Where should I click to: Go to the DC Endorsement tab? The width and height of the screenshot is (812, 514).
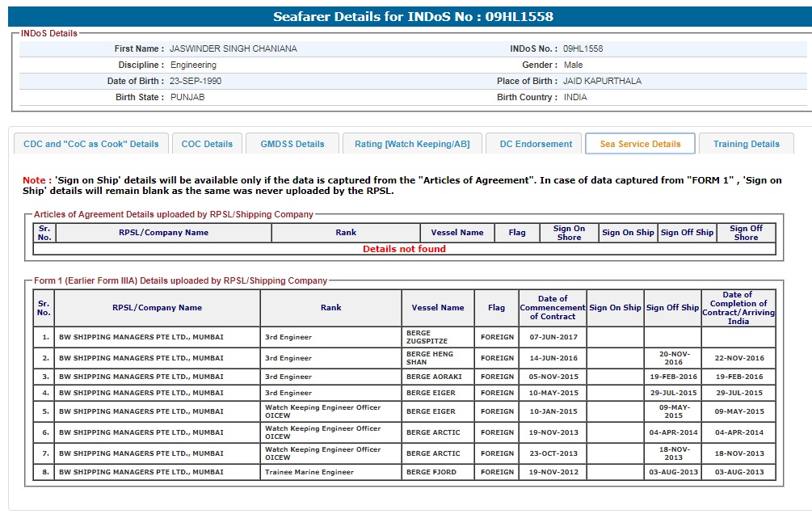(536, 144)
